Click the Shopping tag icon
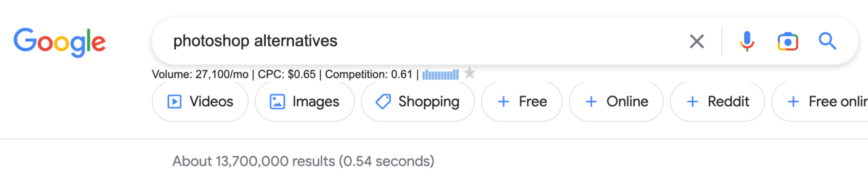This screenshot has width=868, height=190. pyautogui.click(x=383, y=102)
